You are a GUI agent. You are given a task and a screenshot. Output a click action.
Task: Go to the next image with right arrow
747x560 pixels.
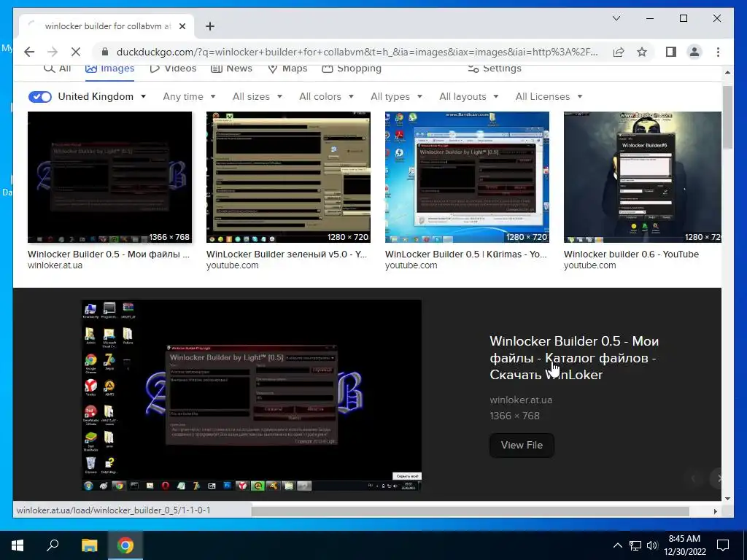click(x=717, y=478)
